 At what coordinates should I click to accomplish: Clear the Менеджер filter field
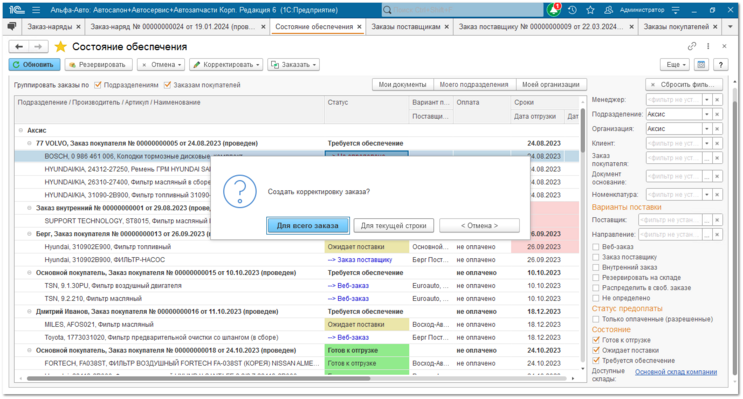[717, 100]
